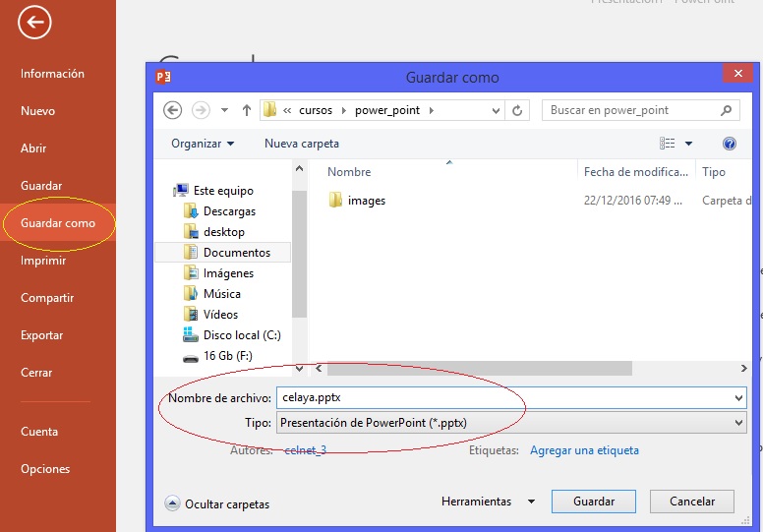Viewport: 763px width, 532px height.
Task: Click the dialog's back navigation arrow
Action: point(173,110)
